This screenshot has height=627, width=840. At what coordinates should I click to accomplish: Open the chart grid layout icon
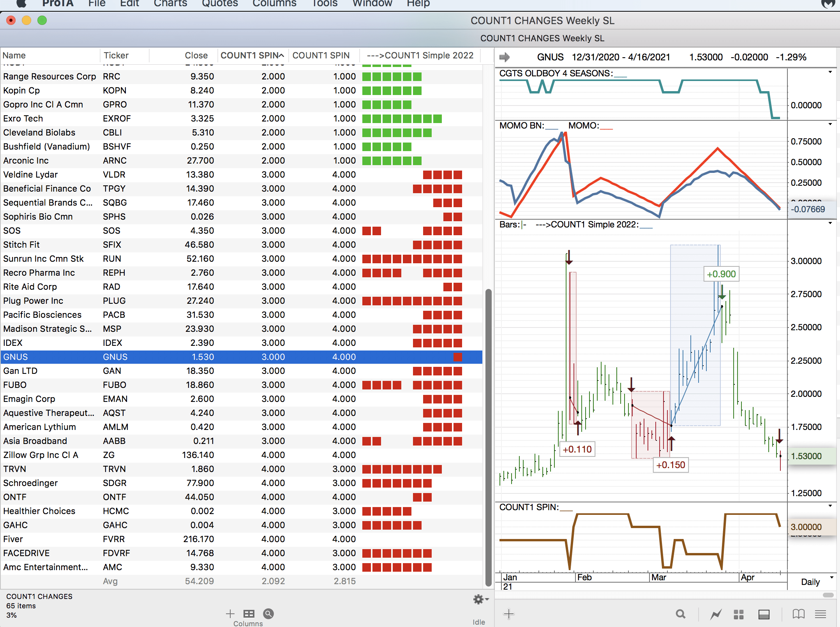click(739, 614)
